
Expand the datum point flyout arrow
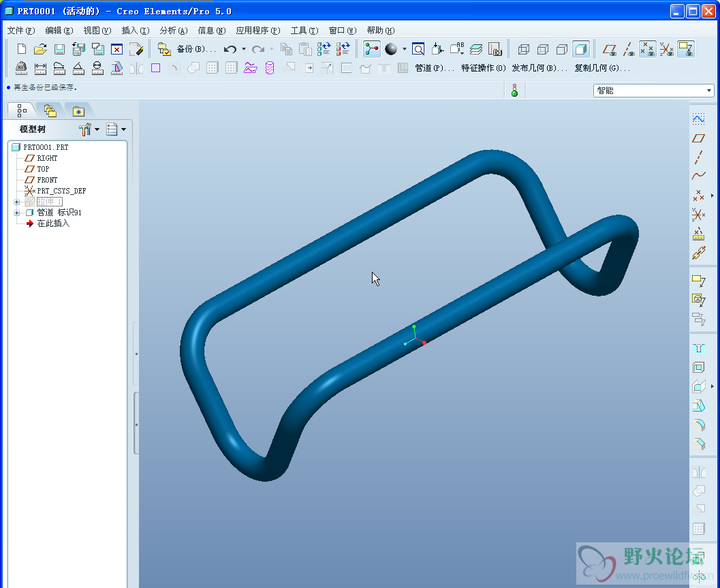(713, 196)
